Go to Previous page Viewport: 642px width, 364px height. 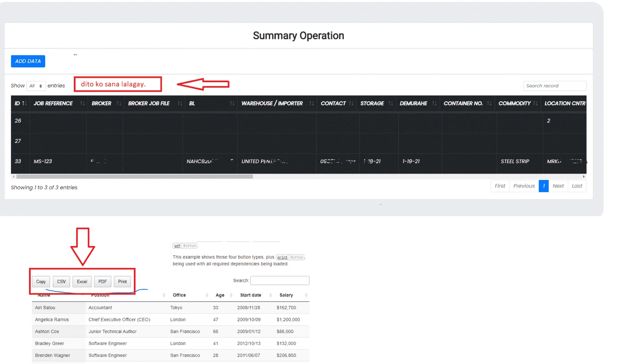[524, 186]
